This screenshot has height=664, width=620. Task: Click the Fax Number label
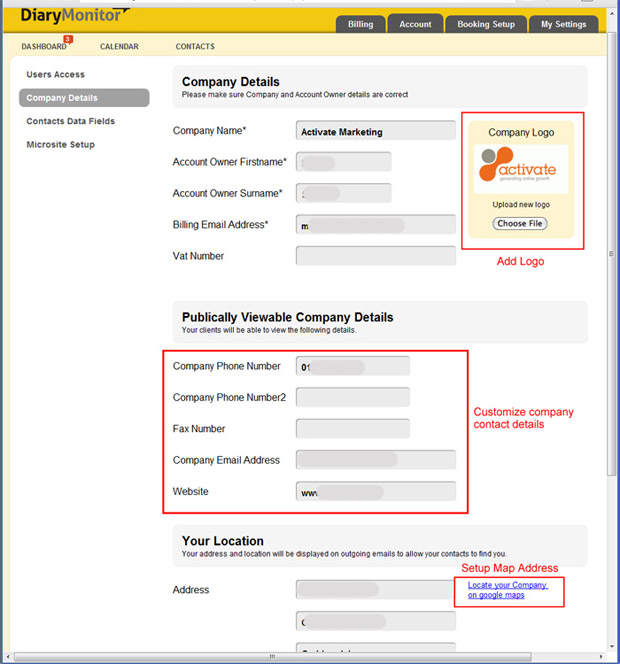(199, 429)
